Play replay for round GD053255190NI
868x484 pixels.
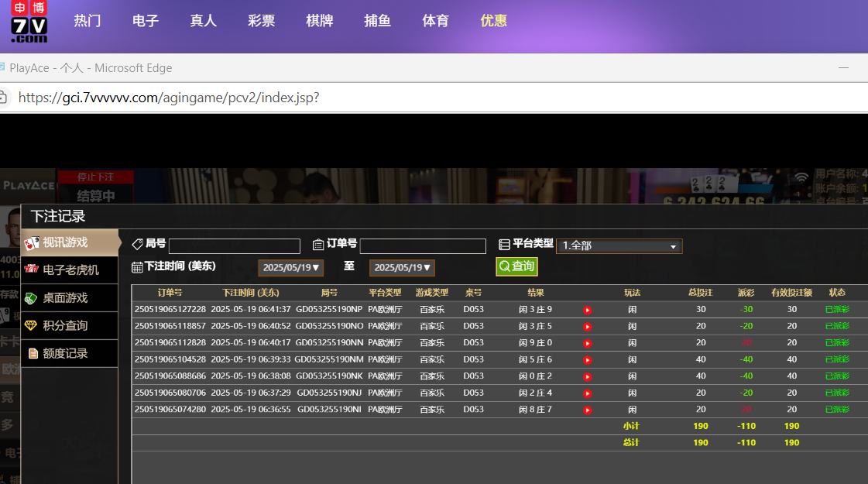[x=587, y=410]
